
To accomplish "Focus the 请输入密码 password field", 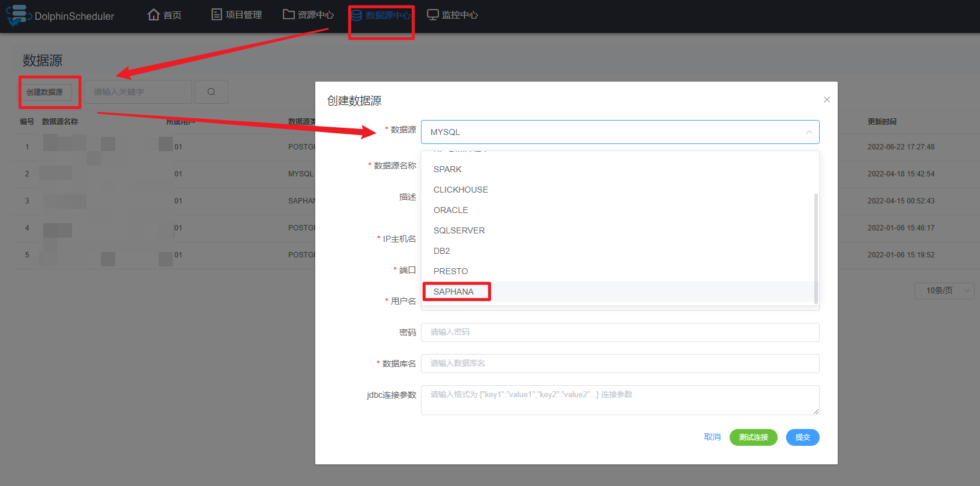I will 620,332.
